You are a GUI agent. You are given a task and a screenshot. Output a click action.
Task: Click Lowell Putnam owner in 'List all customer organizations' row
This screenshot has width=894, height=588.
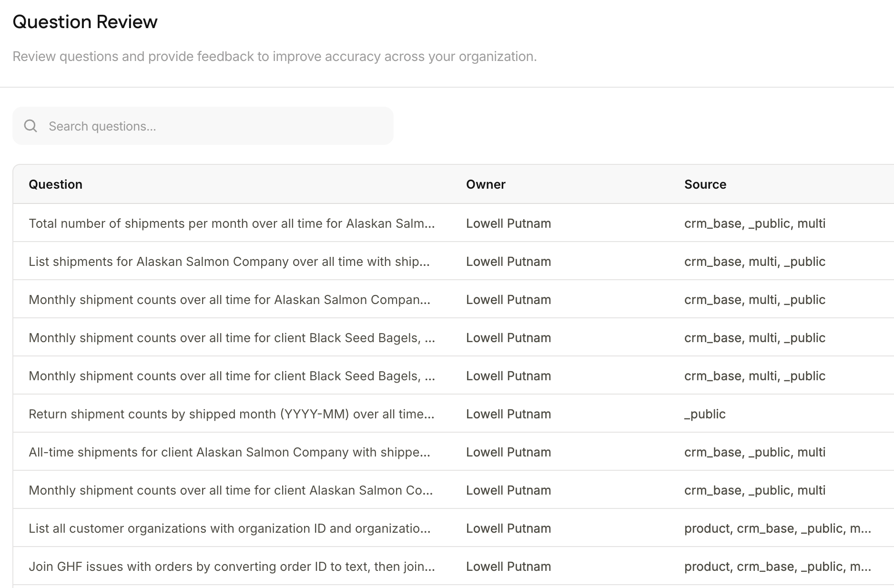click(508, 528)
